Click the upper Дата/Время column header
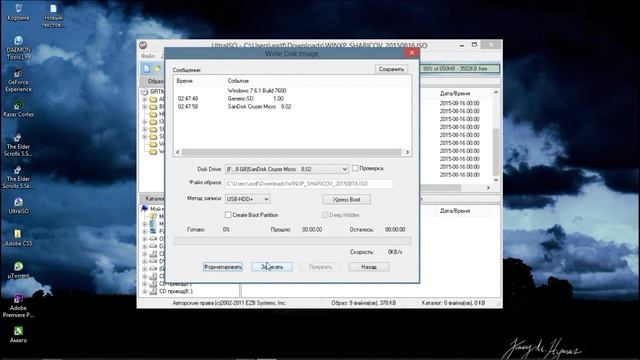The height and width of the screenshot is (360, 640). 455,93
